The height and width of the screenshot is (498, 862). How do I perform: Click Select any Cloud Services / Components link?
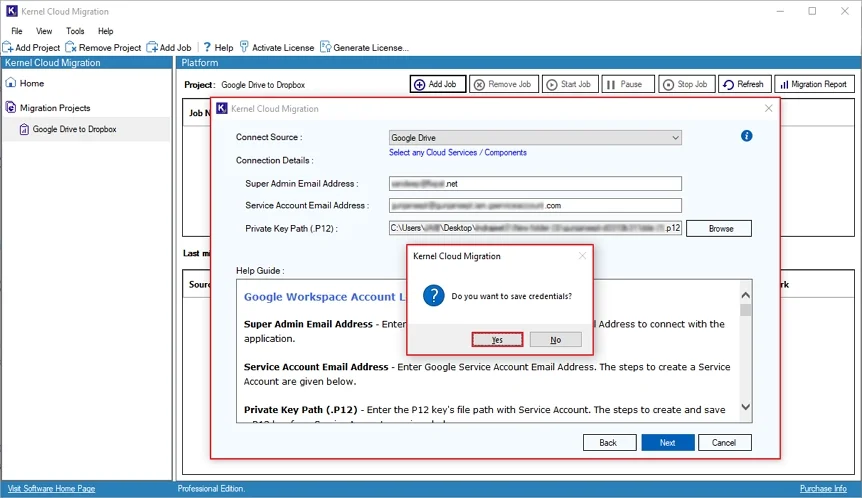point(457,153)
